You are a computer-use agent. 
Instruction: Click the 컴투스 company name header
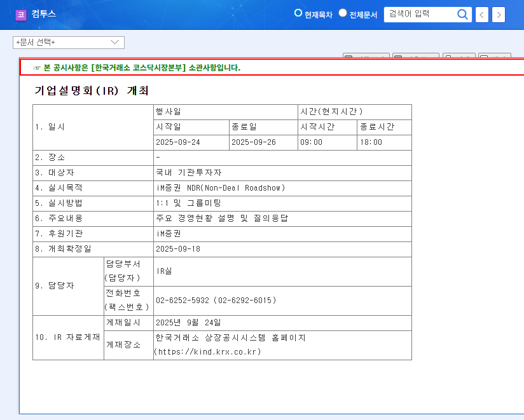pos(43,14)
